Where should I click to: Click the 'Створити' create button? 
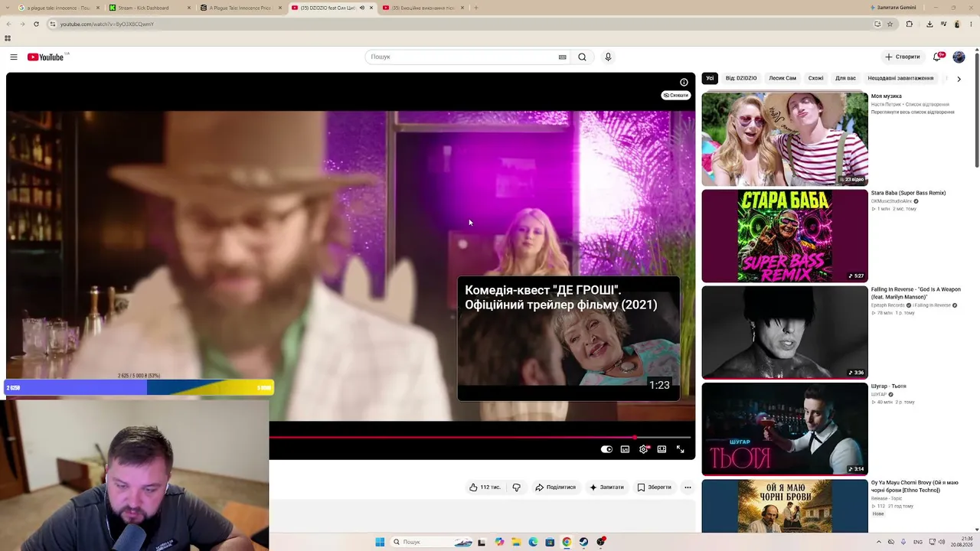pyautogui.click(x=902, y=57)
